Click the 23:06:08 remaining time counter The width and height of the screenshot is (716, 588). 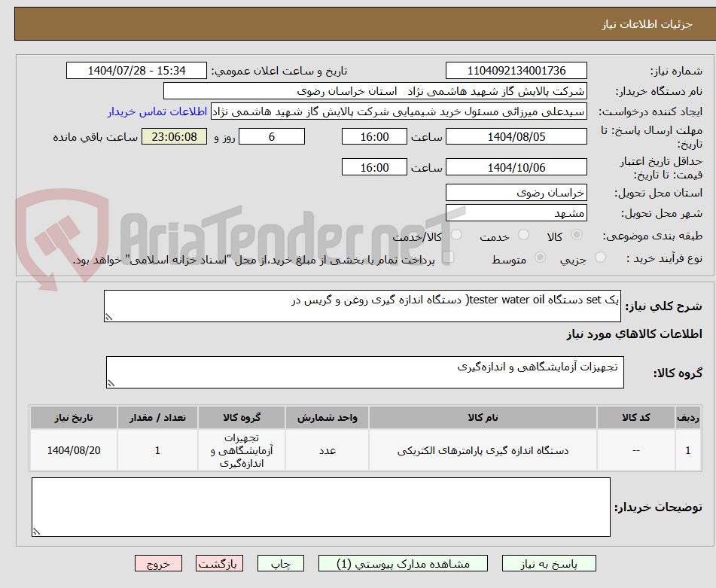click(x=173, y=136)
